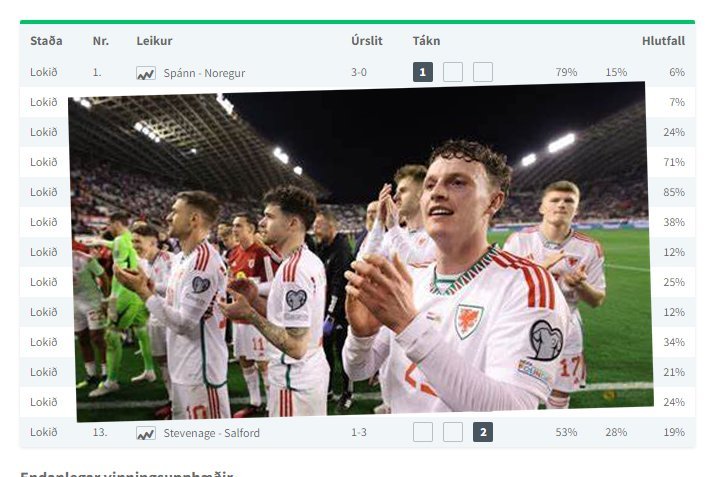Click the 1-3 result of match 13
The image size is (716, 477).
(359, 432)
